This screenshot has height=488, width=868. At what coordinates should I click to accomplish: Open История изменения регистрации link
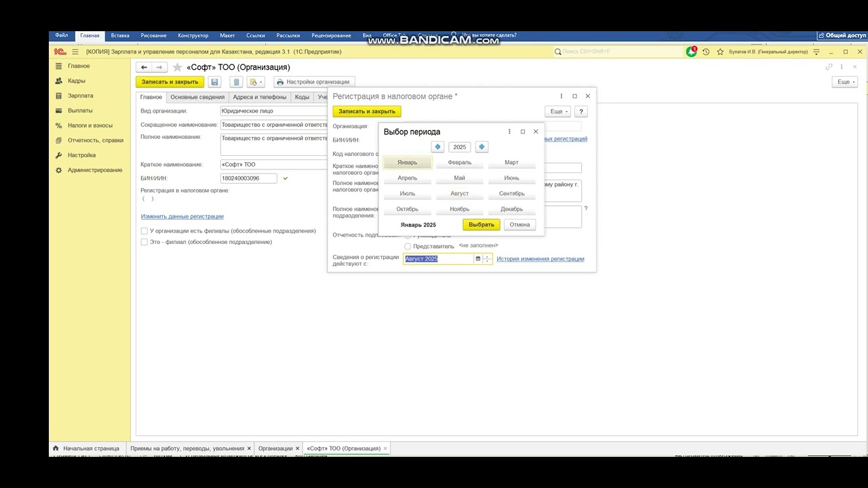pyautogui.click(x=540, y=259)
